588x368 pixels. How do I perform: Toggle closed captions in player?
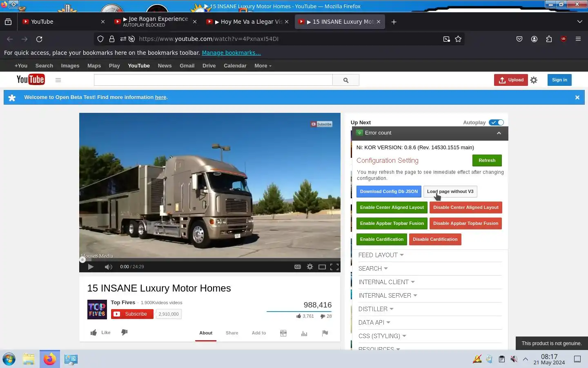point(298,267)
